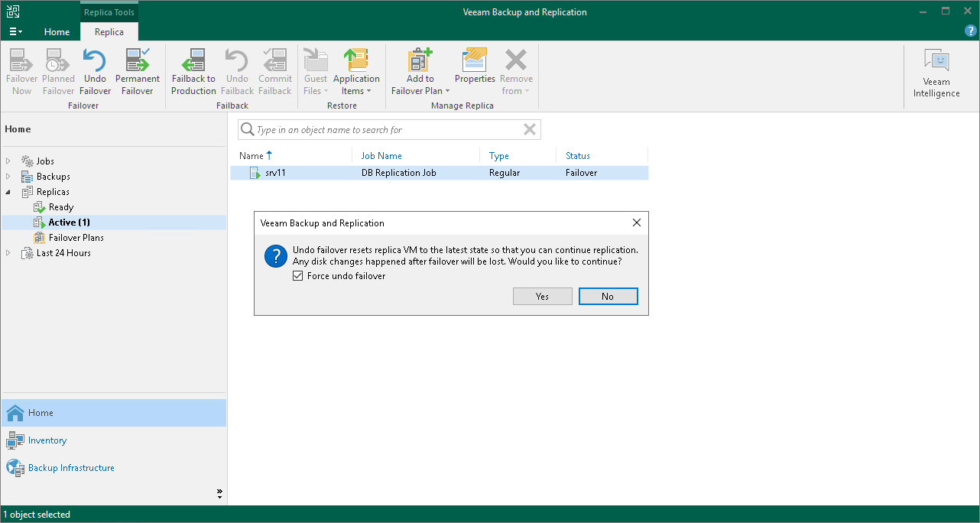This screenshot has width=980, height=523.
Task: Collapse the Replicas tree node
Action: (8, 192)
